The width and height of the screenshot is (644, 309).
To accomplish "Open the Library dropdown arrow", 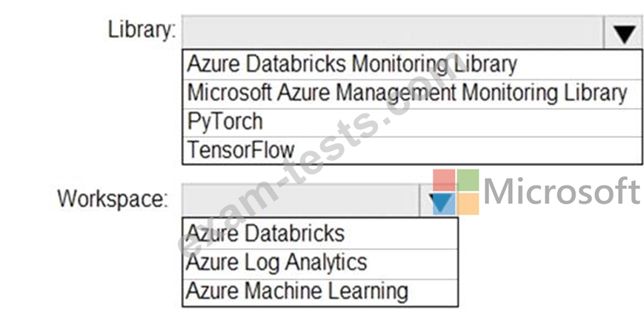I will pos(625,33).
